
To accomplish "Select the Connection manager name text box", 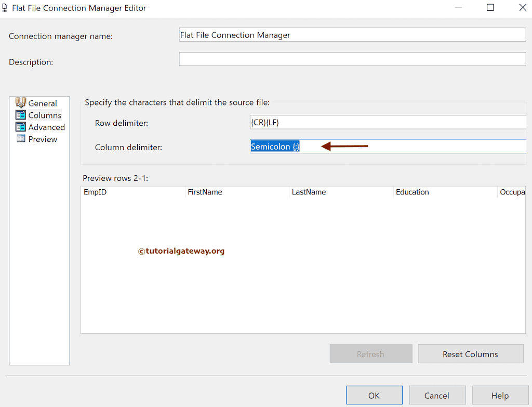I will point(352,34).
